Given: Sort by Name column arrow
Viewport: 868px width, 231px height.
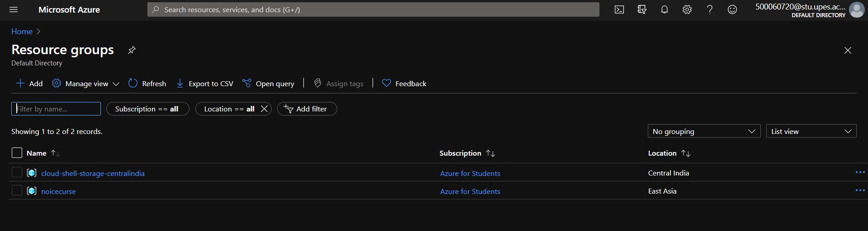Looking at the screenshot, I should coord(55,153).
